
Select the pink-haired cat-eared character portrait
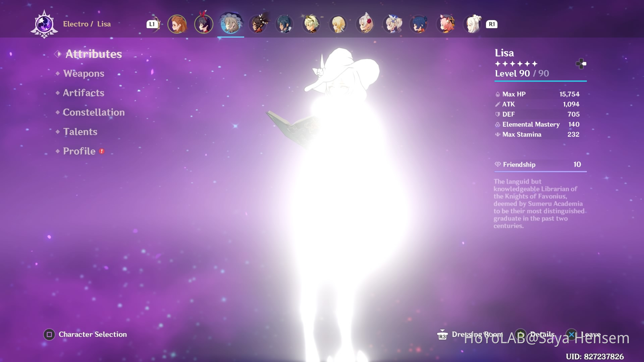click(446, 24)
